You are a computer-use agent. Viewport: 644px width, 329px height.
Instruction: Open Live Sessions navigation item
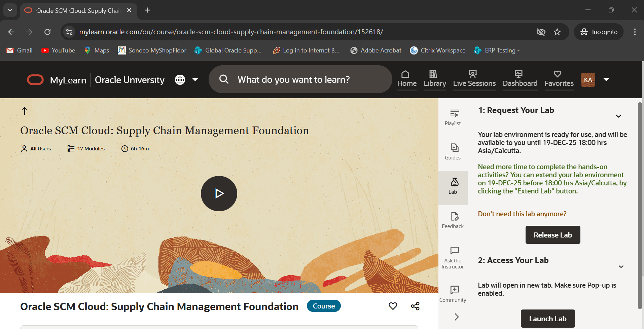474,79
